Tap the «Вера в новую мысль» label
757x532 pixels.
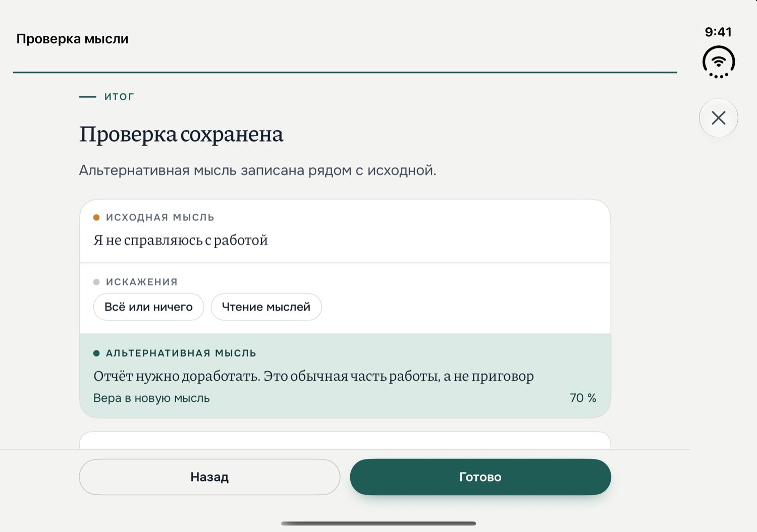[x=151, y=398]
